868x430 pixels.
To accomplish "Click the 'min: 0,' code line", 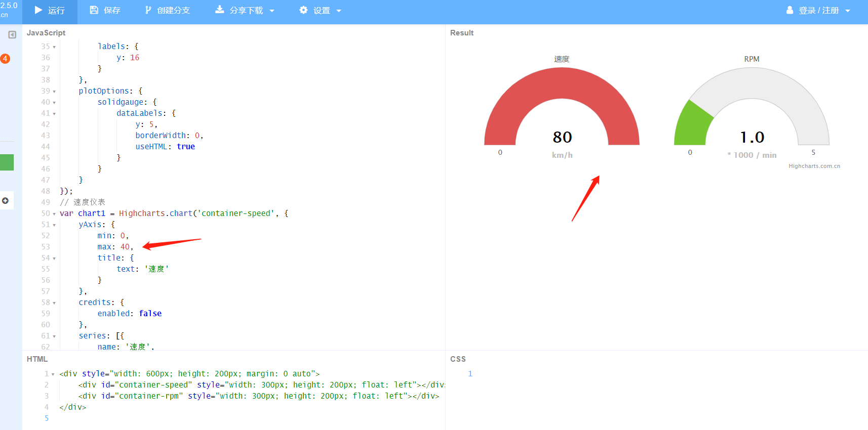I will tap(113, 236).
